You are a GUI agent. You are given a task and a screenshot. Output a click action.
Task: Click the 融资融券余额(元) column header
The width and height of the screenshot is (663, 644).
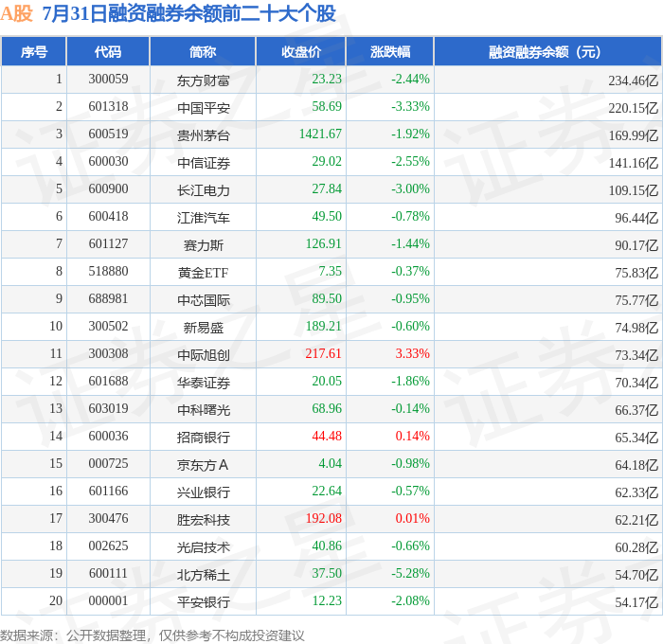(548, 52)
